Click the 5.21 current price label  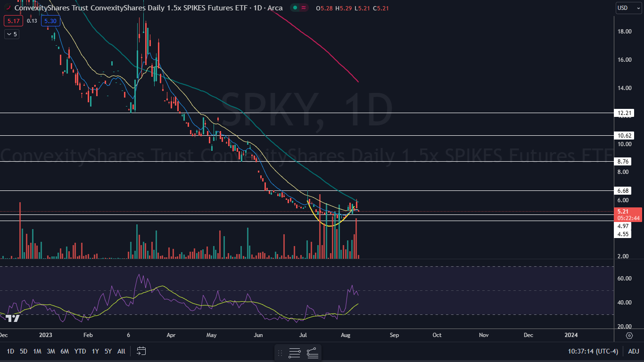622,212
